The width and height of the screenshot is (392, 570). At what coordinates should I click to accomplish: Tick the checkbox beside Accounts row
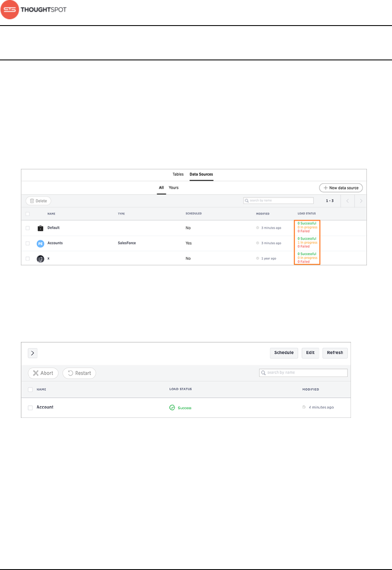pos(28,244)
